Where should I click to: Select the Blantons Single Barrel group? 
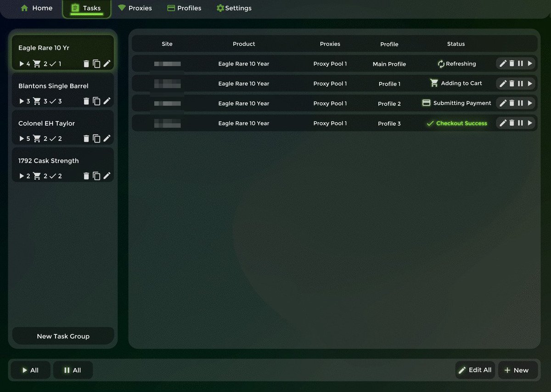click(x=63, y=90)
